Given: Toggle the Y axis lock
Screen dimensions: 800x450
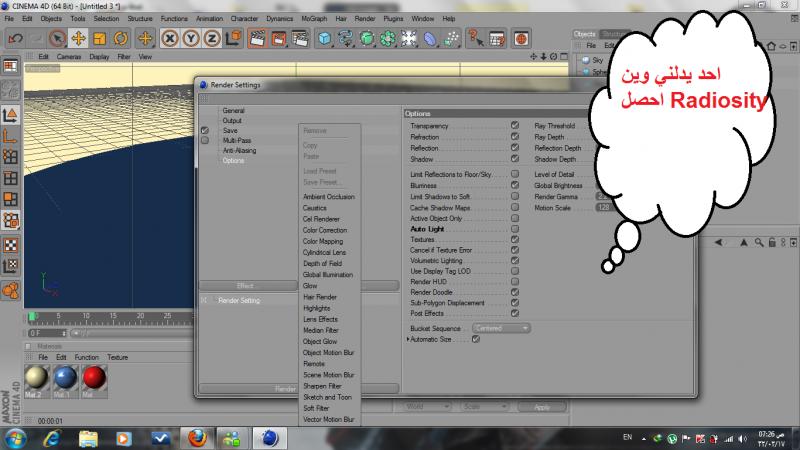Looking at the screenshot, I should coord(191,38).
